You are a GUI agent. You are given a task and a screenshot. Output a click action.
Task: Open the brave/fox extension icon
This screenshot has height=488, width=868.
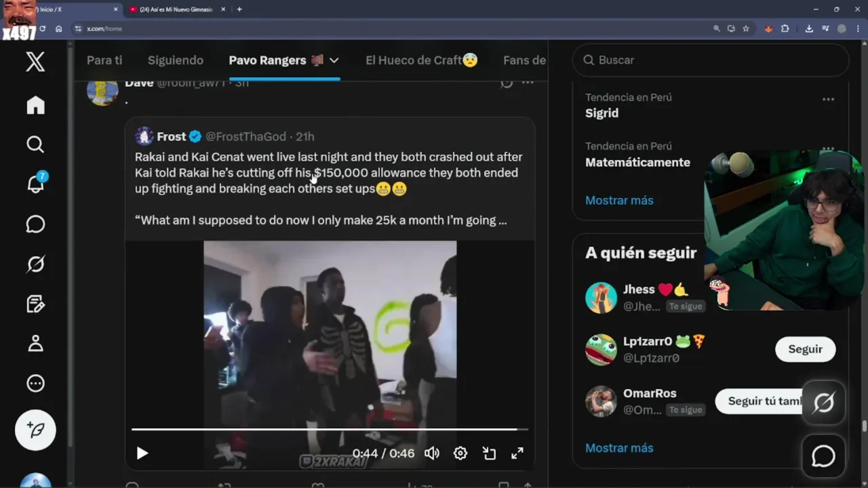click(x=768, y=28)
